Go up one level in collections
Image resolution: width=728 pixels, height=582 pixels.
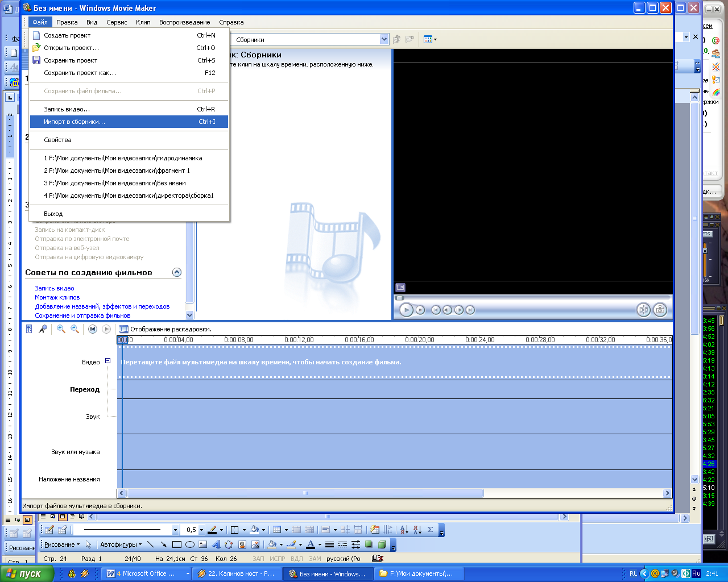tap(397, 39)
